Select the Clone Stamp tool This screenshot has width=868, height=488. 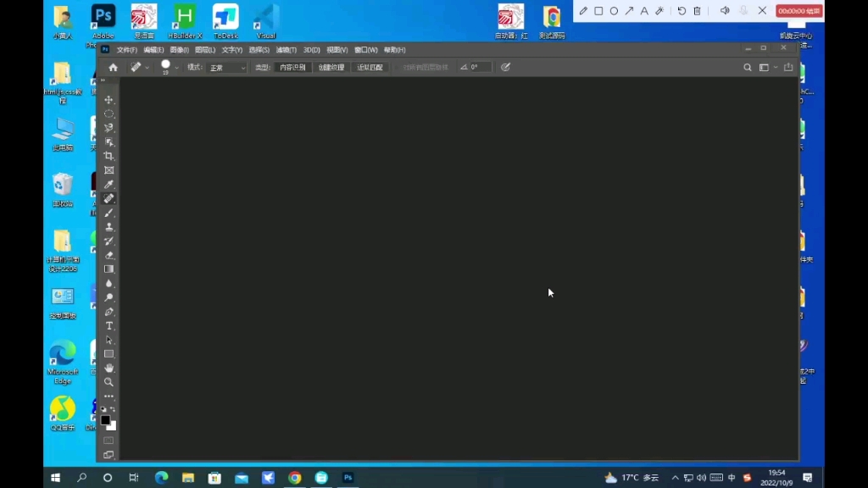point(108,226)
